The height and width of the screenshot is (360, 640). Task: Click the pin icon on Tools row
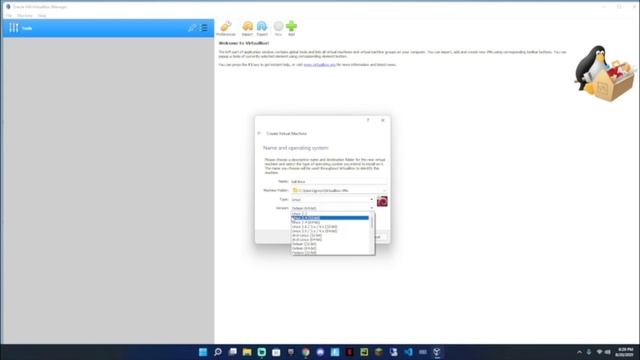click(191, 28)
